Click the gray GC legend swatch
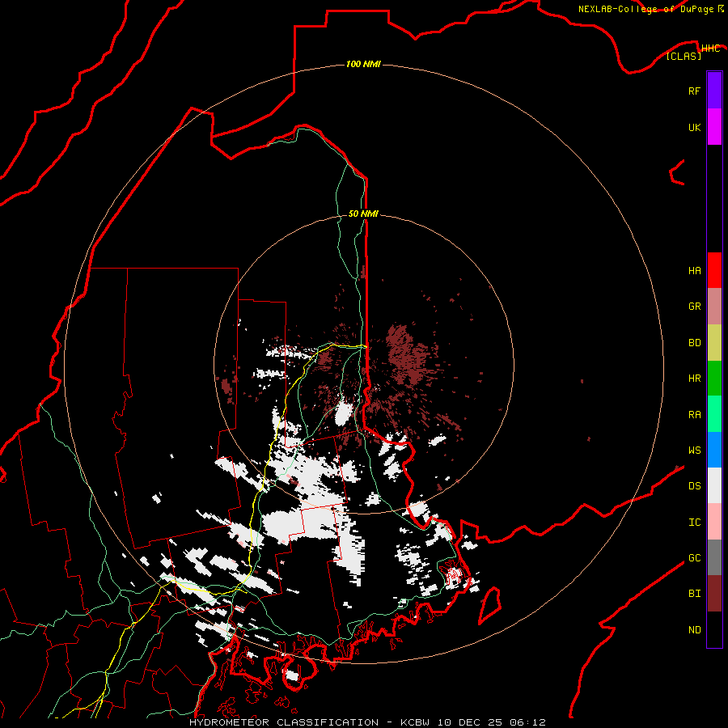Screen dimensions: 728x728 click(714, 557)
